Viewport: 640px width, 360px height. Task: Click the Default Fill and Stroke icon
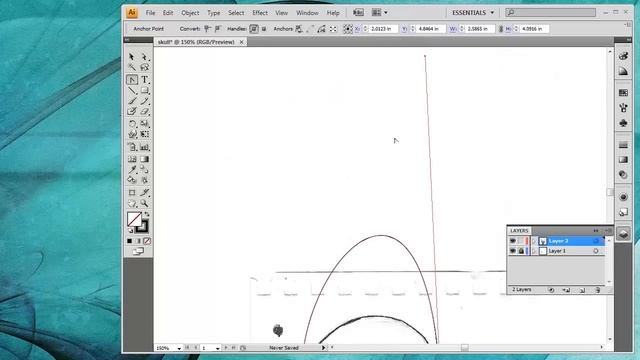pos(131,231)
